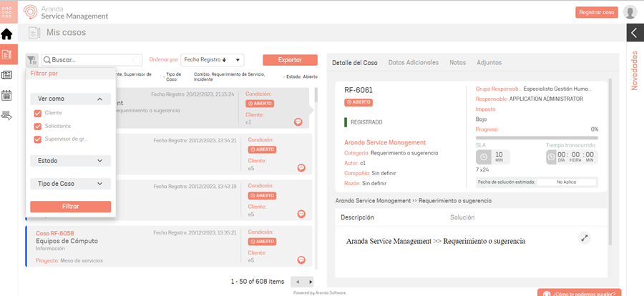Open chat bubble on 21:15:24 case
644x296 pixels.
point(298,122)
